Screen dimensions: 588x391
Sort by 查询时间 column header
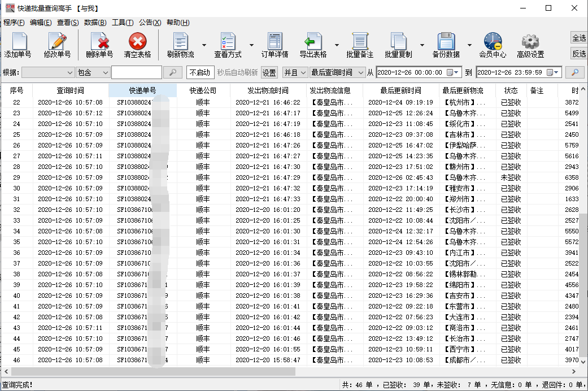pos(70,90)
